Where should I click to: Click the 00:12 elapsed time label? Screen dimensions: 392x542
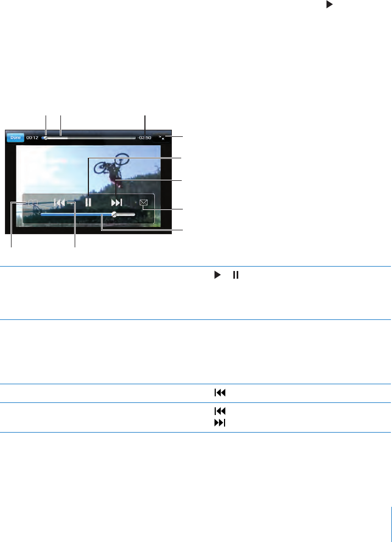32,137
